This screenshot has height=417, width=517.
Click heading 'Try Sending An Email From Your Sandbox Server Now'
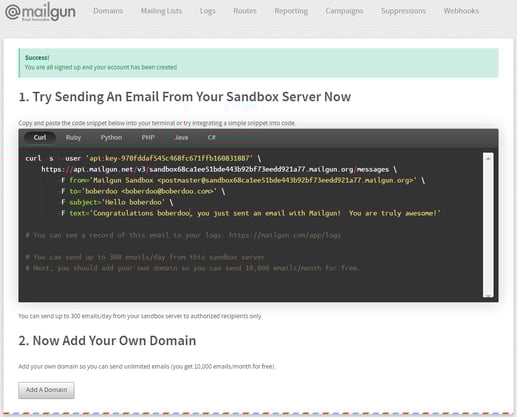coord(185,97)
